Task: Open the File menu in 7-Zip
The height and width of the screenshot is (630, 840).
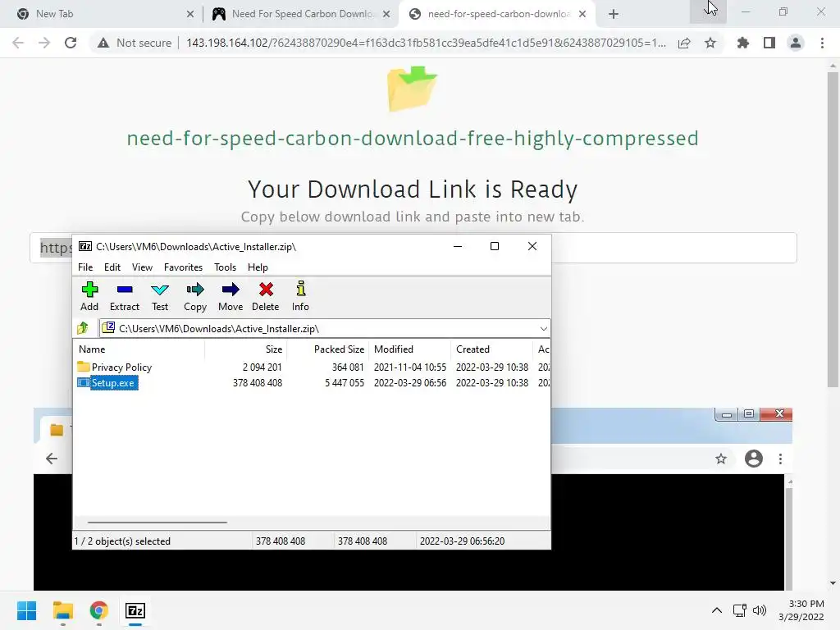Action: point(85,267)
